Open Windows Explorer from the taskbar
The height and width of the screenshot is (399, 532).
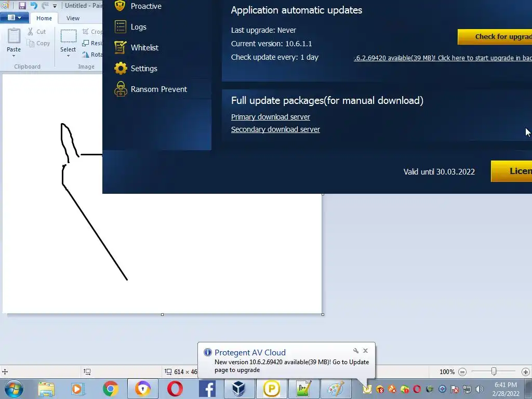pos(46,389)
